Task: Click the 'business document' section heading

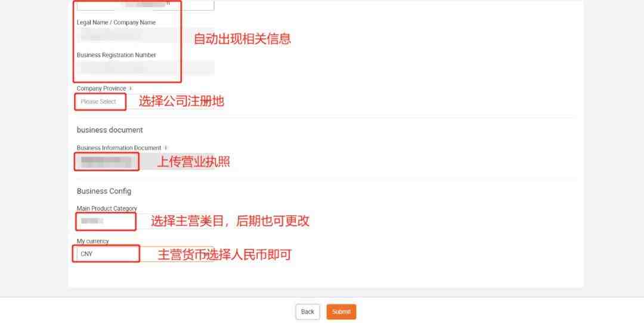Action: tap(110, 130)
